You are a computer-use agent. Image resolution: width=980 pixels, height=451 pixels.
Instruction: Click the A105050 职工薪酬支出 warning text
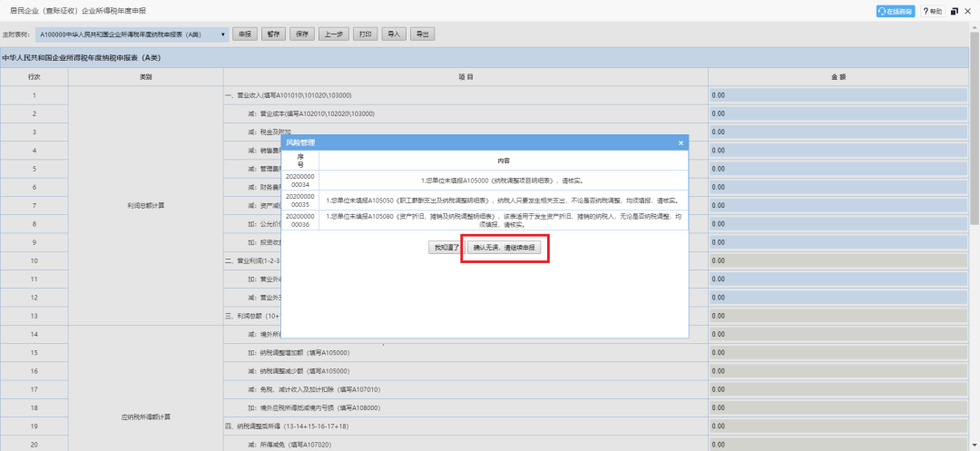pos(503,201)
